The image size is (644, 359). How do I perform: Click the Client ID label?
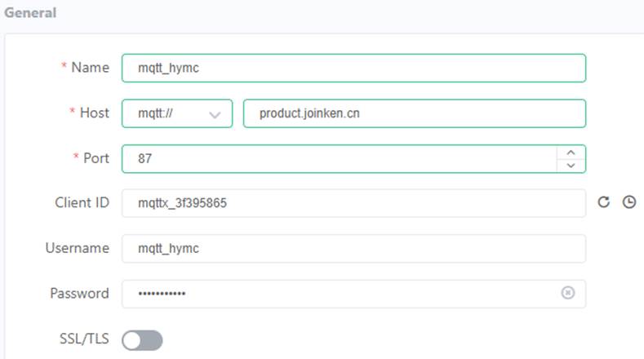coord(82,202)
